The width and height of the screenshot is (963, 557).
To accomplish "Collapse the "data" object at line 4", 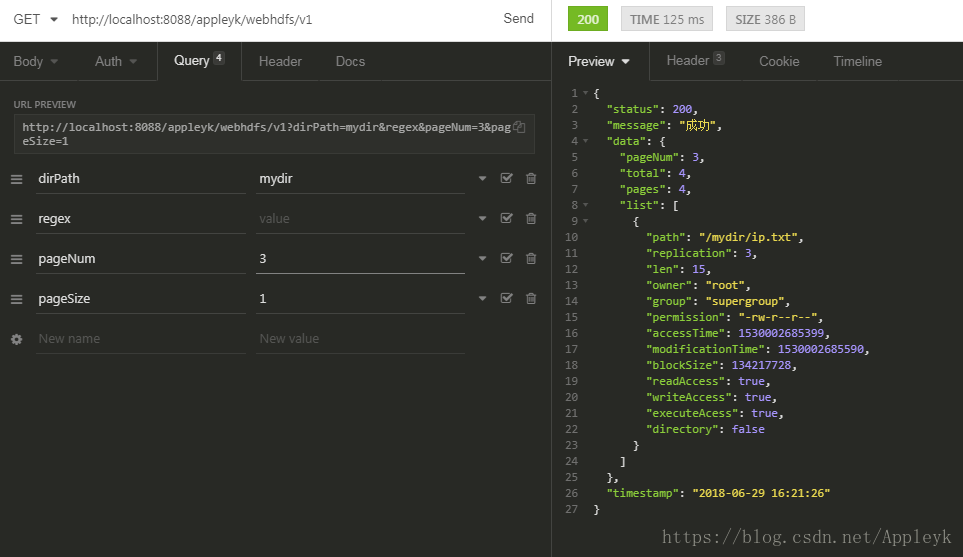I will 585,141.
